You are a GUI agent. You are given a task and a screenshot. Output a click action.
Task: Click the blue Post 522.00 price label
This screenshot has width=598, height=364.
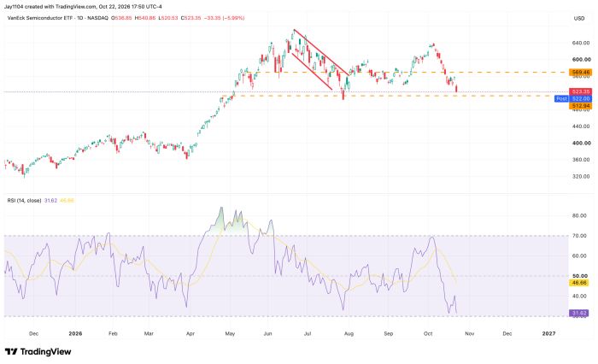[573, 98]
